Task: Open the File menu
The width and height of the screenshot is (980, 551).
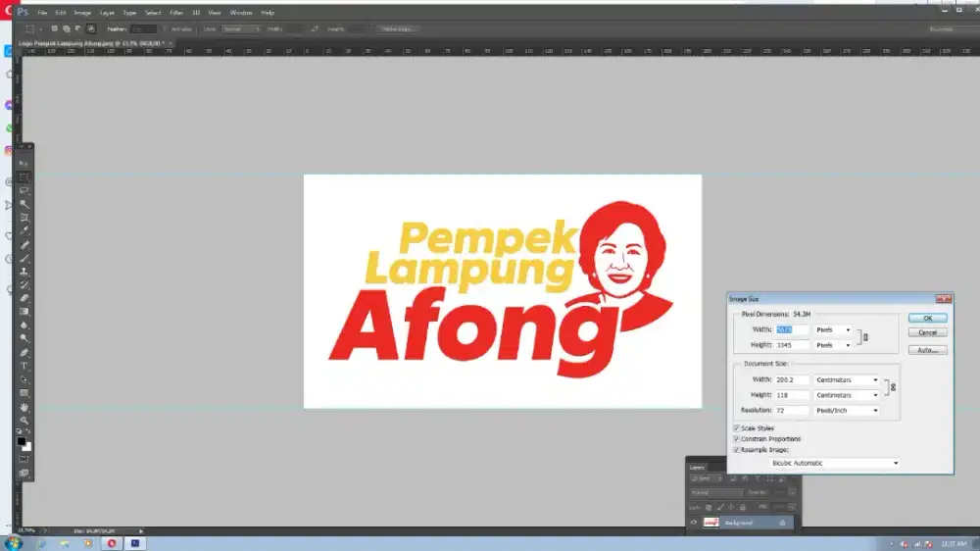Action: 42,13
